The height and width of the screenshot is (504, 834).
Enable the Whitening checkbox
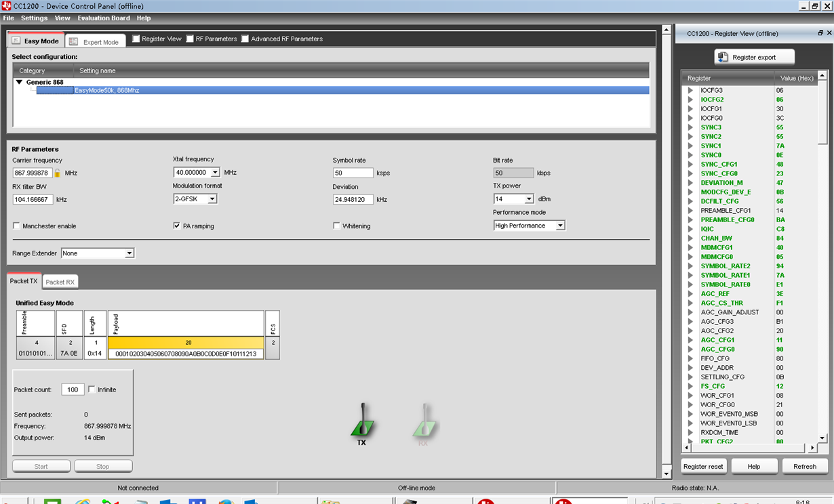click(x=336, y=226)
